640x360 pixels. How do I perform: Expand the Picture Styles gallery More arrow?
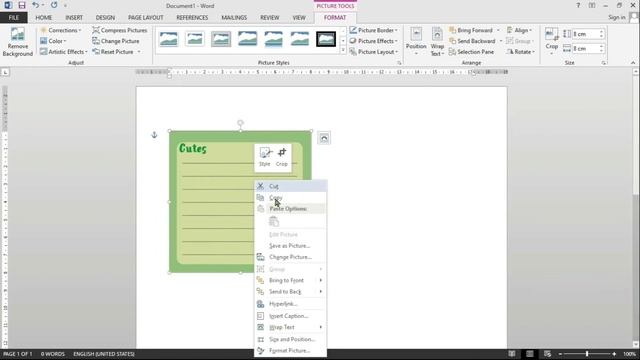pos(343,51)
